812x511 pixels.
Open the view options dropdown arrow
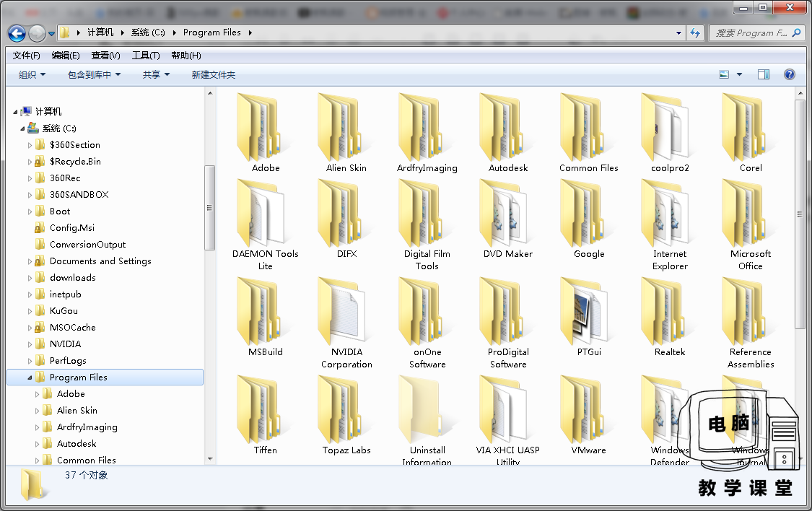[740, 74]
